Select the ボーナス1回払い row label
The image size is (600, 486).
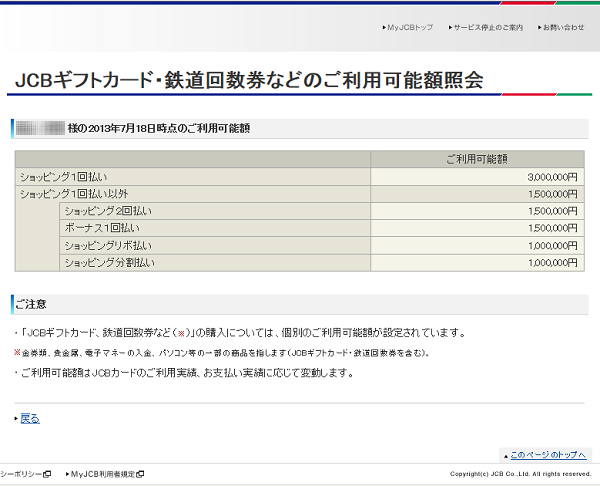tap(102, 228)
